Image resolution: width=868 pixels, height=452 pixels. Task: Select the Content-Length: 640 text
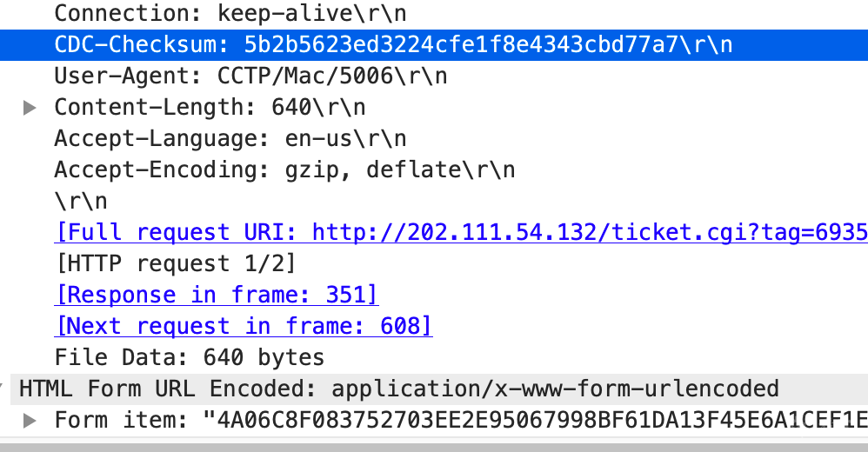click(x=209, y=108)
